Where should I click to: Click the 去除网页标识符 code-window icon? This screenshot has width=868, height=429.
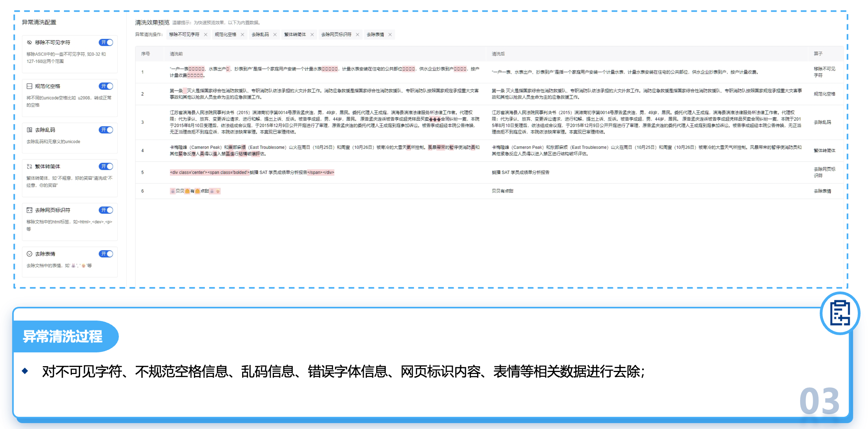(x=29, y=210)
